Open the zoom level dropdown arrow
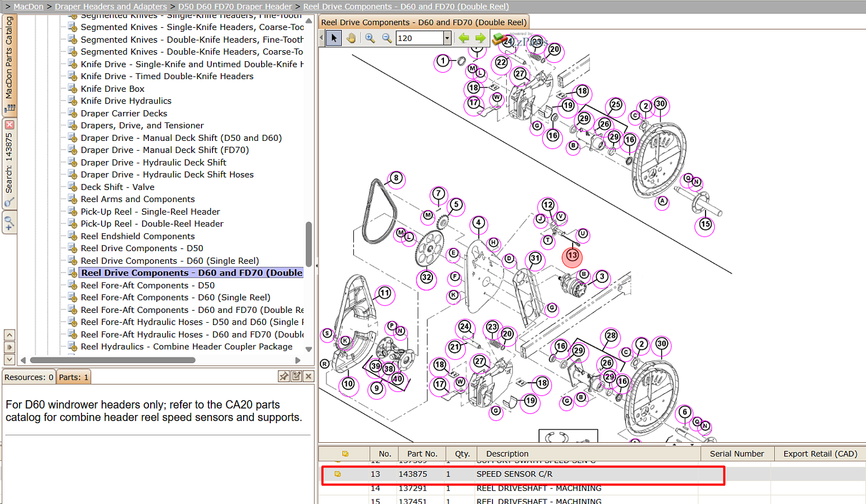The image size is (866, 504). tap(447, 38)
